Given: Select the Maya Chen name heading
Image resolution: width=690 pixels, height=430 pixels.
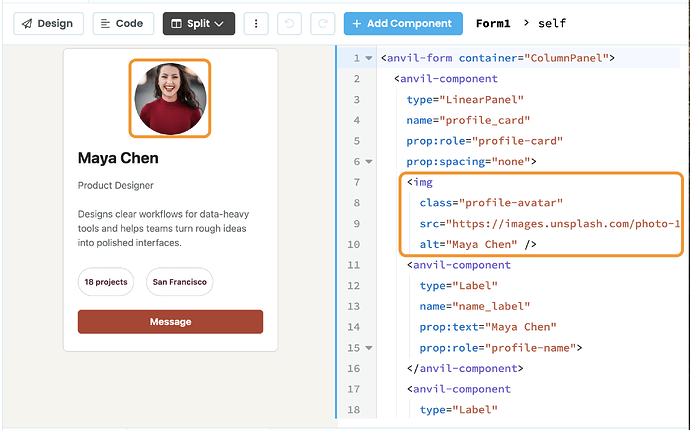Looking at the screenshot, I should tap(118, 158).
